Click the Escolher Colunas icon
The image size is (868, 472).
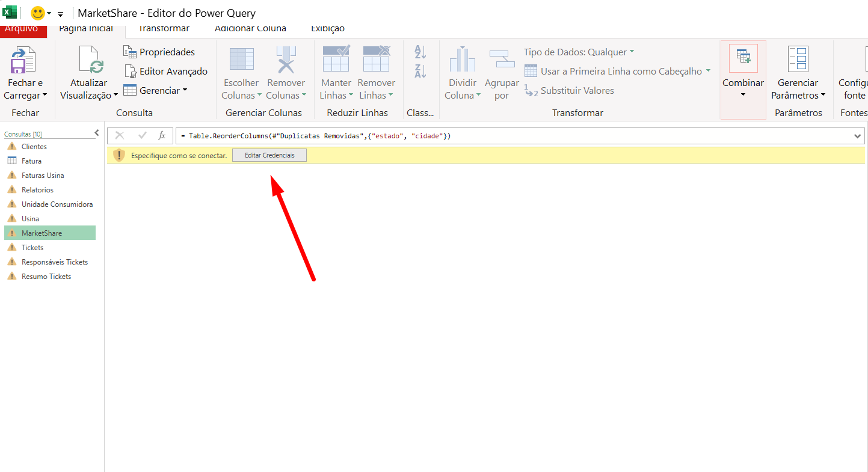(241, 60)
